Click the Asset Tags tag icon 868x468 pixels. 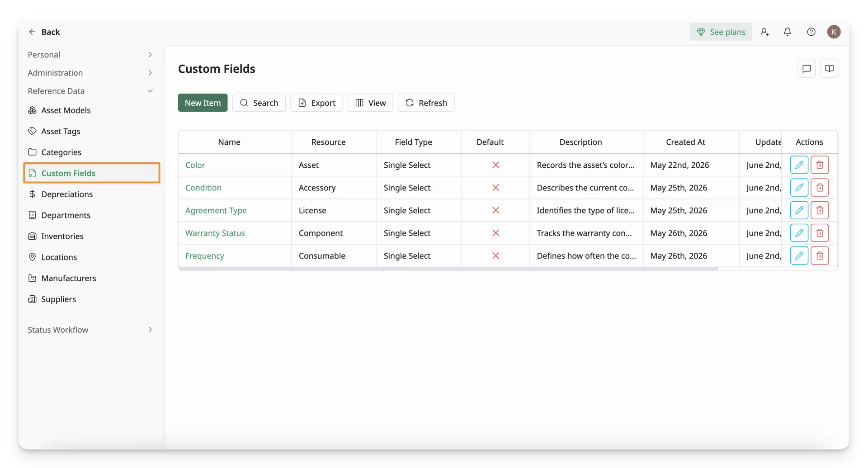32,131
